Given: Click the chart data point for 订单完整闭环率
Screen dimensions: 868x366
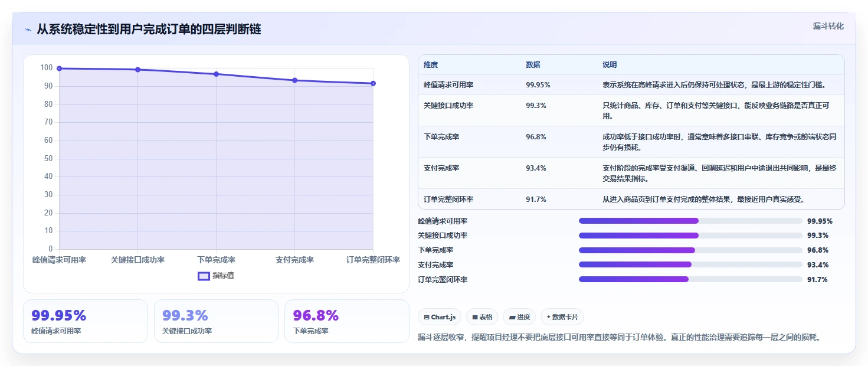Looking at the screenshot, I should point(373,83).
